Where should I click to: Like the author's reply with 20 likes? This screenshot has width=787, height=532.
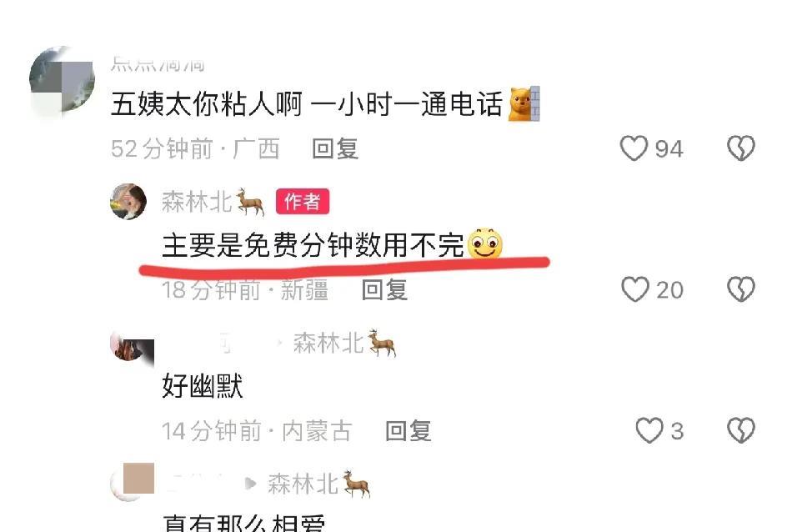(x=635, y=289)
